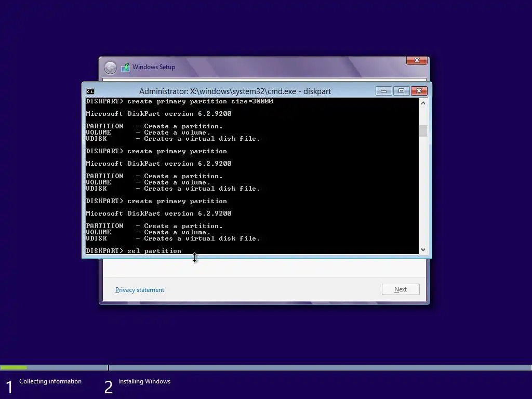The height and width of the screenshot is (399, 532).
Task: Click the command prompt scroll down arrow
Action: click(x=423, y=250)
